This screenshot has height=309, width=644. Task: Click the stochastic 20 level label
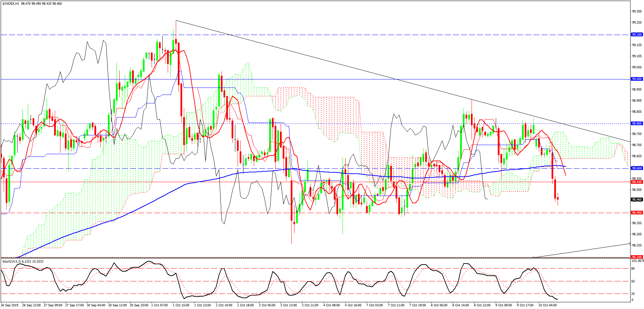pos(633,294)
